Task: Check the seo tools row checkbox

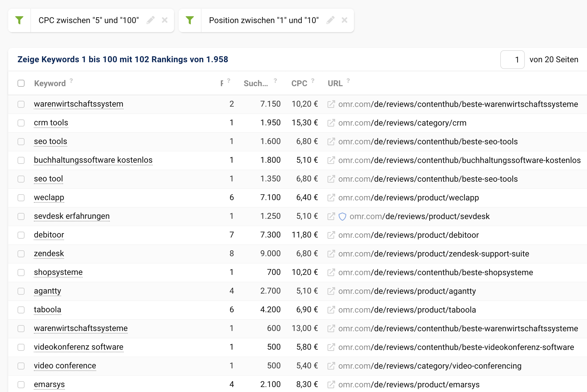Action: click(x=21, y=142)
